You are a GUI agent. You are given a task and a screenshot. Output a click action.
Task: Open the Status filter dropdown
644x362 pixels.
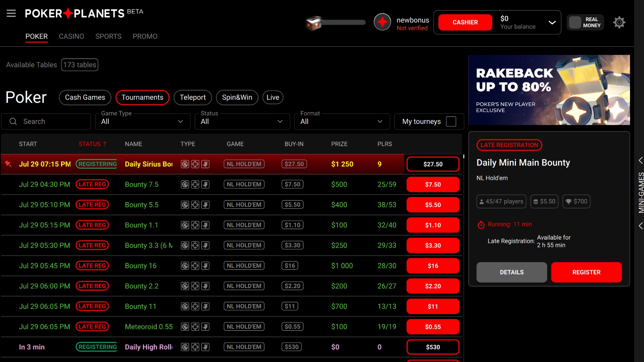pyautogui.click(x=242, y=121)
